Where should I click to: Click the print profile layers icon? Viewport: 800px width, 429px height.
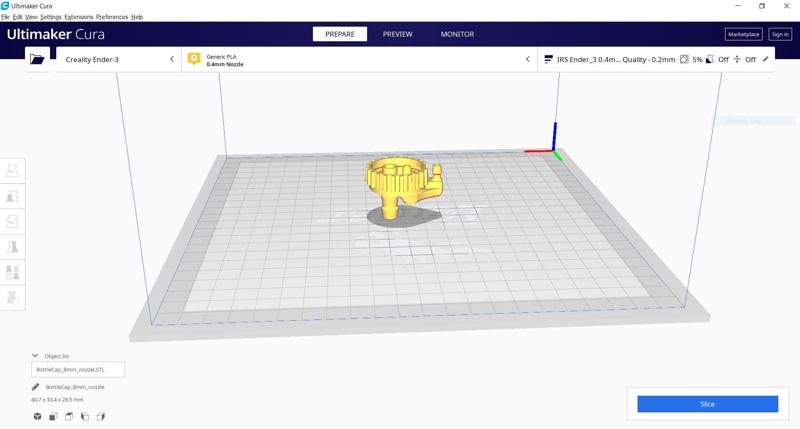point(548,60)
